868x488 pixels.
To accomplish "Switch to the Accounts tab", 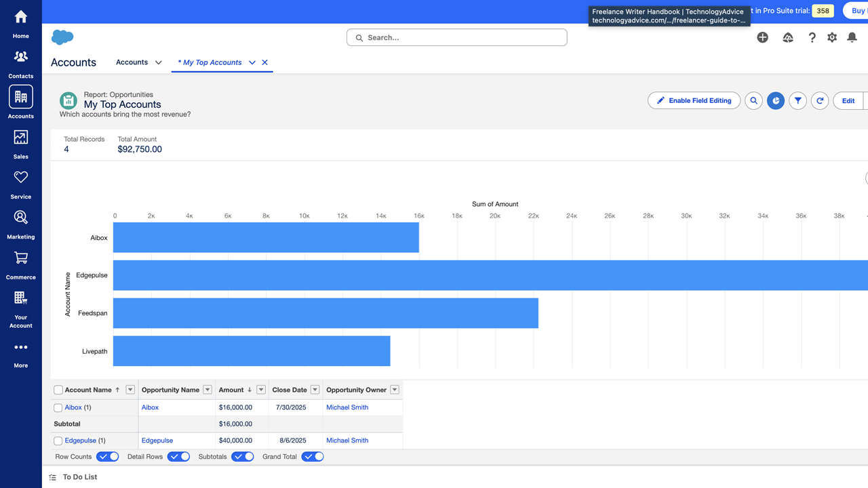I will (x=132, y=62).
